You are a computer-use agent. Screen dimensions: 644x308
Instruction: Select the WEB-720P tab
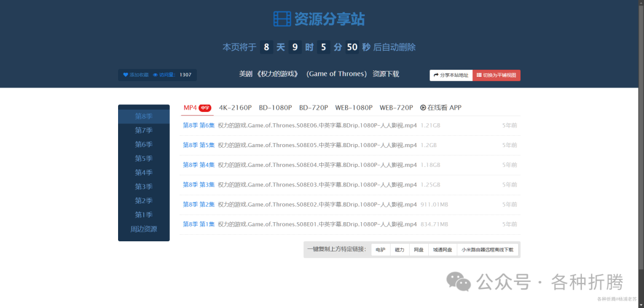397,107
